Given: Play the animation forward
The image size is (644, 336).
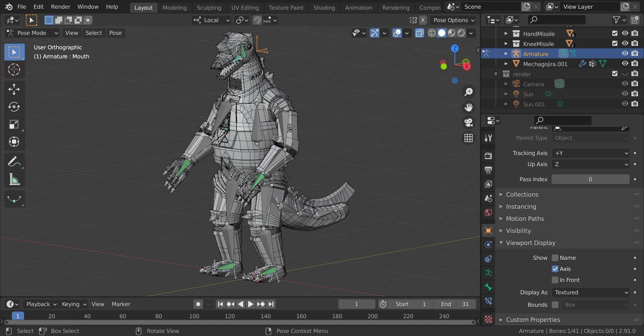Looking at the screenshot, I should pyautogui.click(x=251, y=304).
